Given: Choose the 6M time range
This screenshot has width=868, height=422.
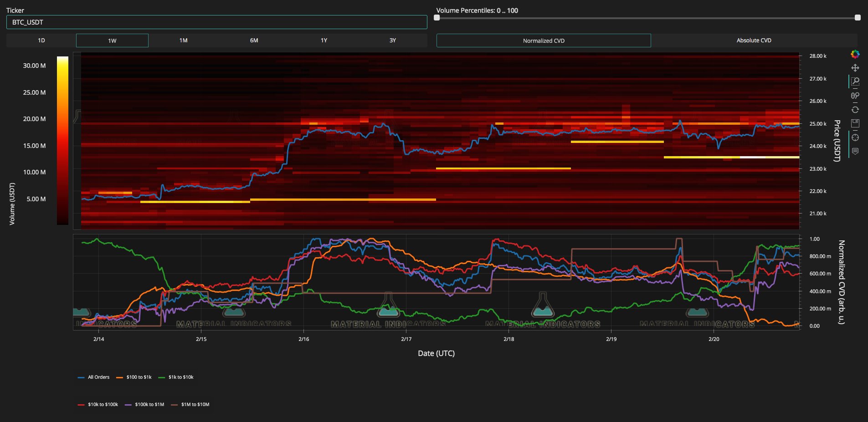Looking at the screenshot, I should pos(253,40).
